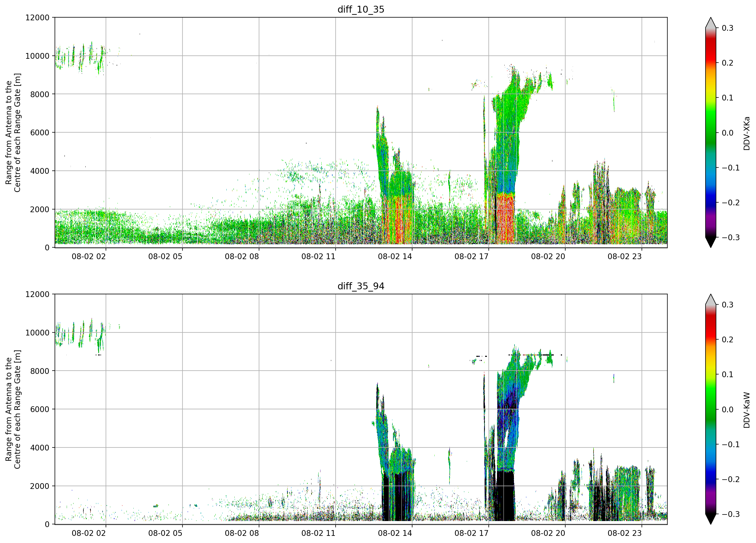This screenshot has height=543, width=756.
Task: Click the −0.1 tick on the DDV-XKa colorbar
Action: [731, 168]
